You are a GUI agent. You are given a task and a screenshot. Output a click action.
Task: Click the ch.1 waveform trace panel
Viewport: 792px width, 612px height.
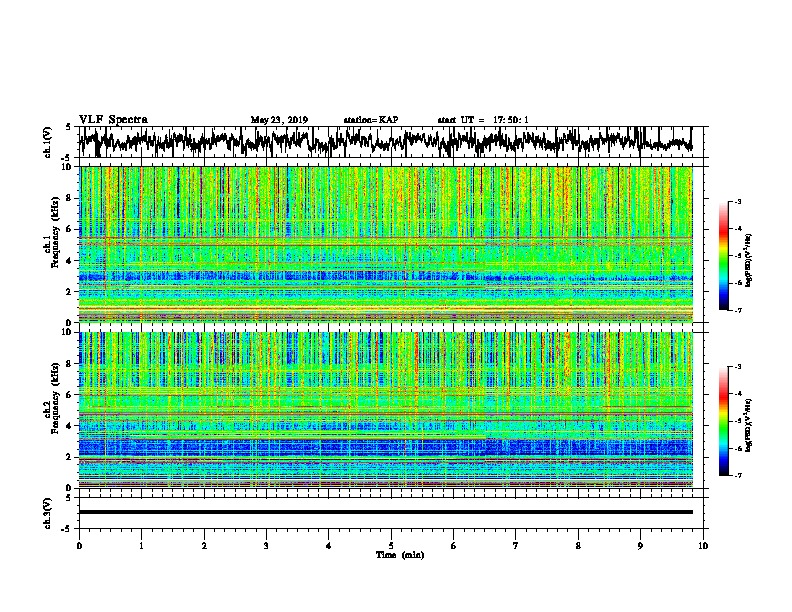[391, 142]
